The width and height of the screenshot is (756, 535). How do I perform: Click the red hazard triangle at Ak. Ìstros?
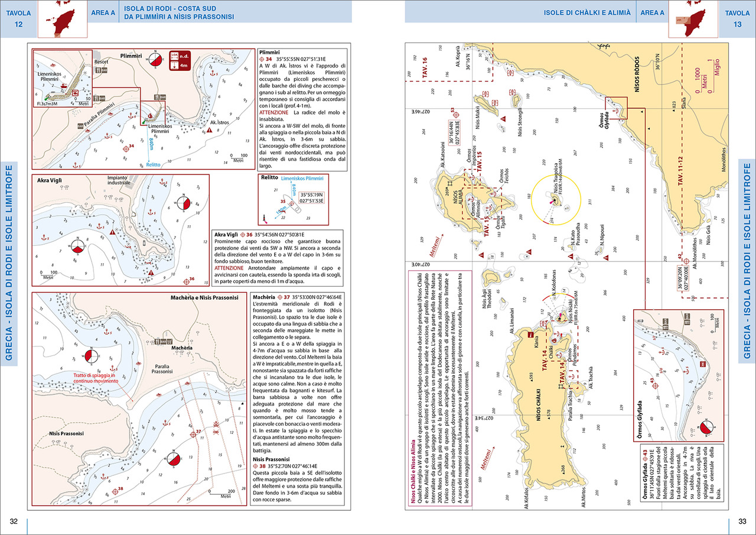(210, 129)
